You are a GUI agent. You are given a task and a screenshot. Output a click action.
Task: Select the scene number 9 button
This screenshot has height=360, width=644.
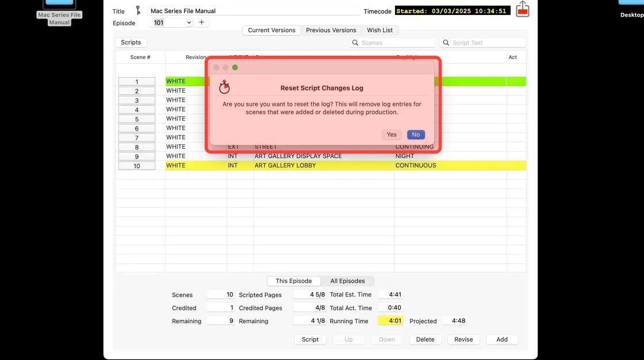tap(137, 156)
